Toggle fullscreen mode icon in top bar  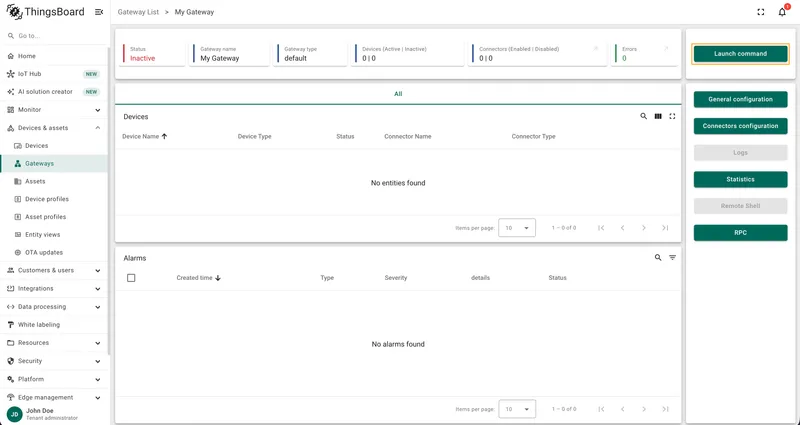761,12
